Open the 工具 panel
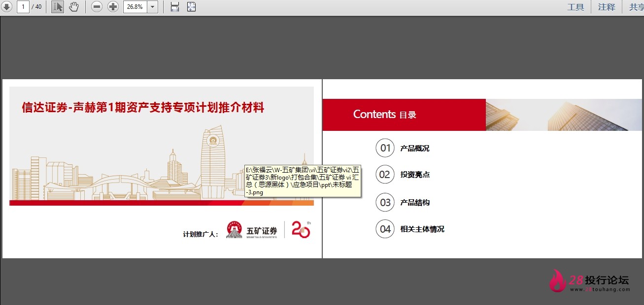644x305 pixels. pos(576,7)
